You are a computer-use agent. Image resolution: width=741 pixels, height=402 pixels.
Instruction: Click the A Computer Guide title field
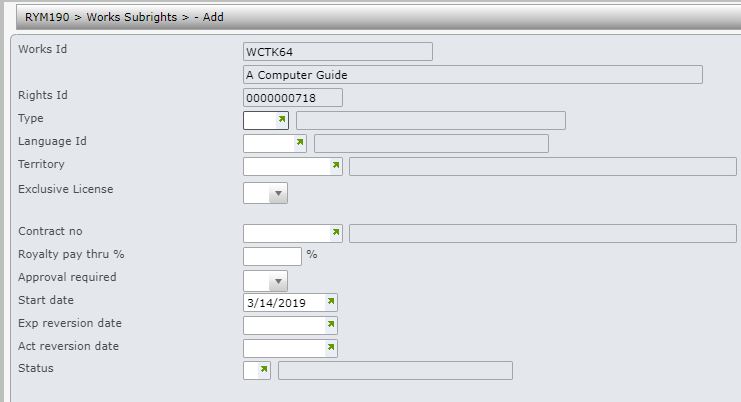pos(473,75)
